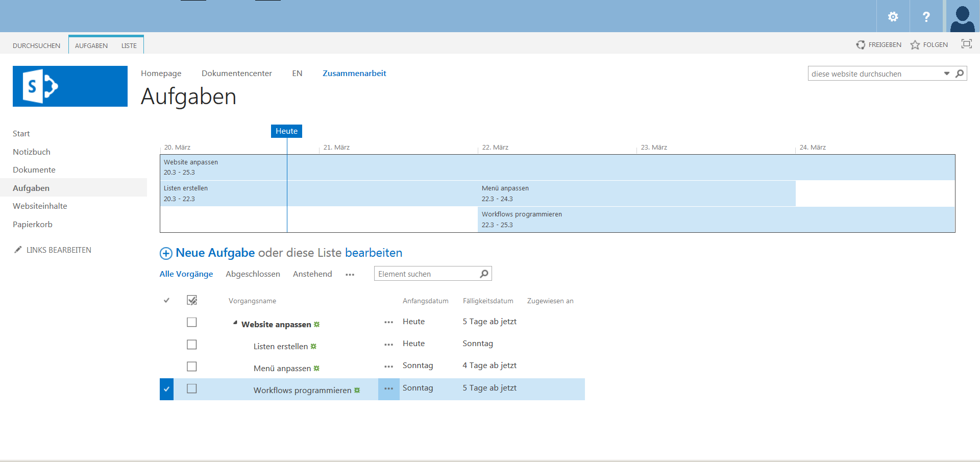Toggle focus on content fullscreen icon
Viewport: 980px width, 462px height.
[x=966, y=44]
